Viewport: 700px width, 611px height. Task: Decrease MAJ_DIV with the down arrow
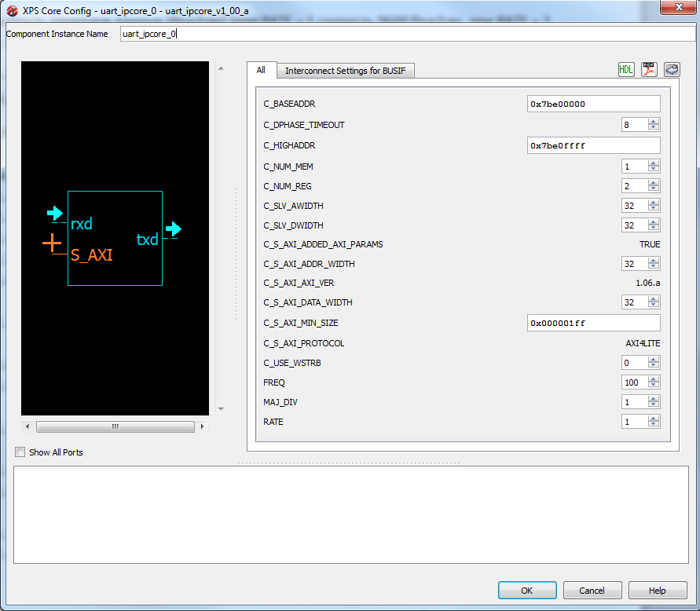click(x=654, y=404)
